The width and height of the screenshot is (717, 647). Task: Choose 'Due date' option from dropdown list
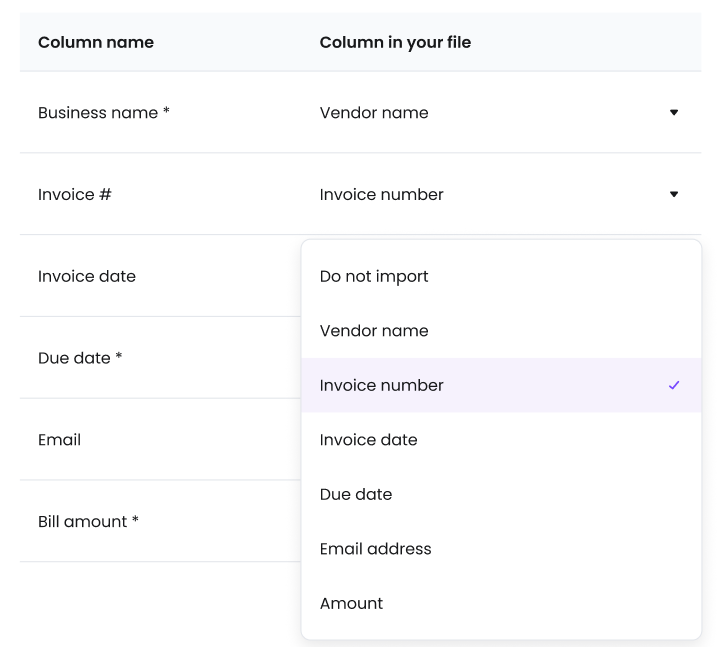coord(356,494)
